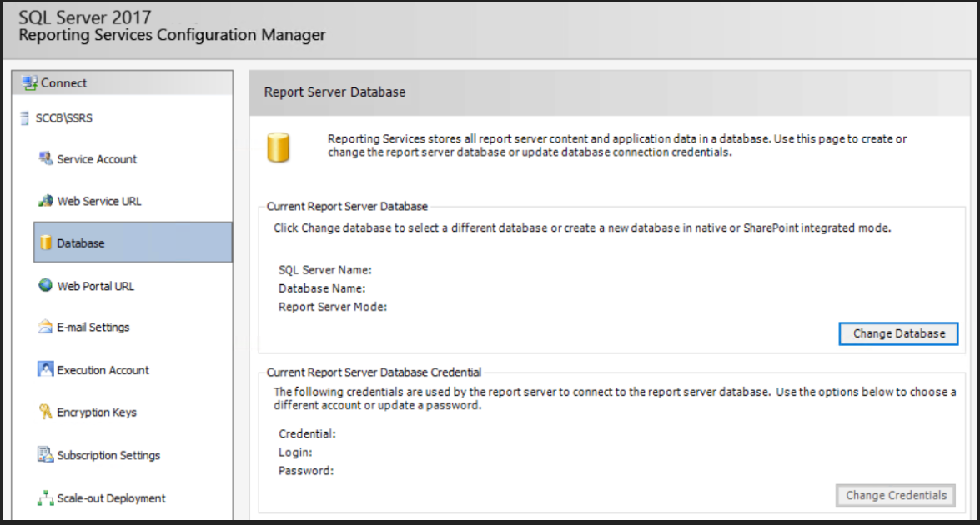Click the Execution Account icon
The height and width of the screenshot is (525, 980).
pyautogui.click(x=46, y=369)
